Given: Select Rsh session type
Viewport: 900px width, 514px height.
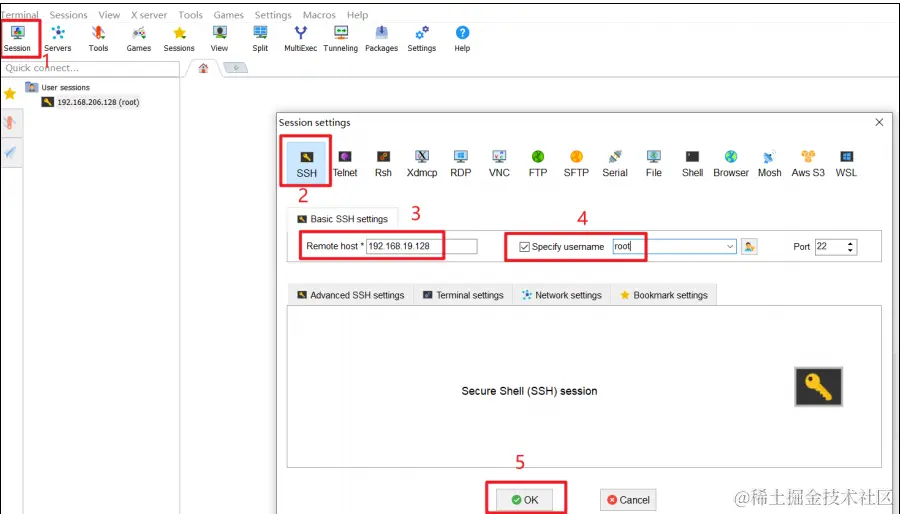Looking at the screenshot, I should [383, 163].
